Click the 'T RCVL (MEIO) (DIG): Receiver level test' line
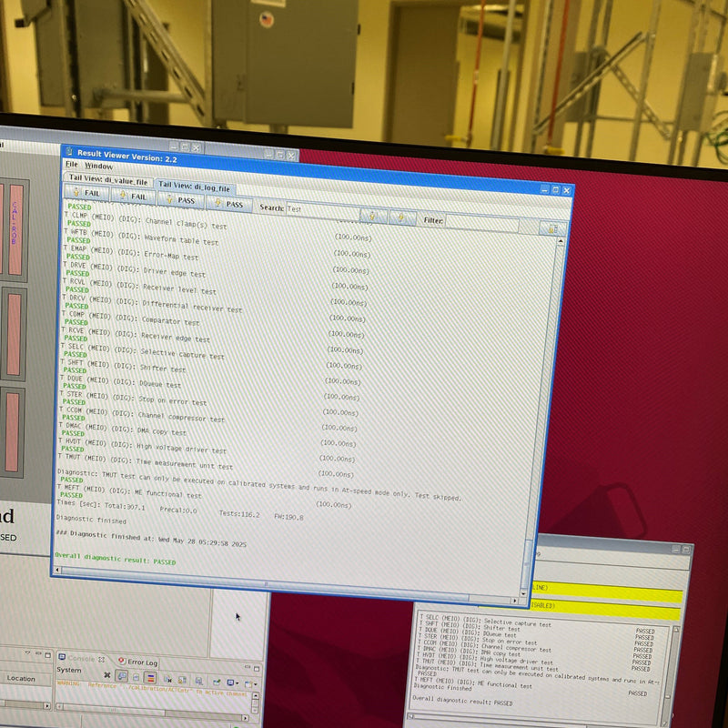Screen dimensions: 728x728 click(x=139, y=287)
